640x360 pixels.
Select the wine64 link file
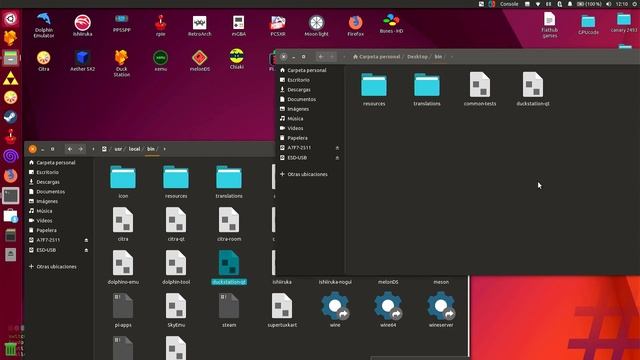[388, 311]
